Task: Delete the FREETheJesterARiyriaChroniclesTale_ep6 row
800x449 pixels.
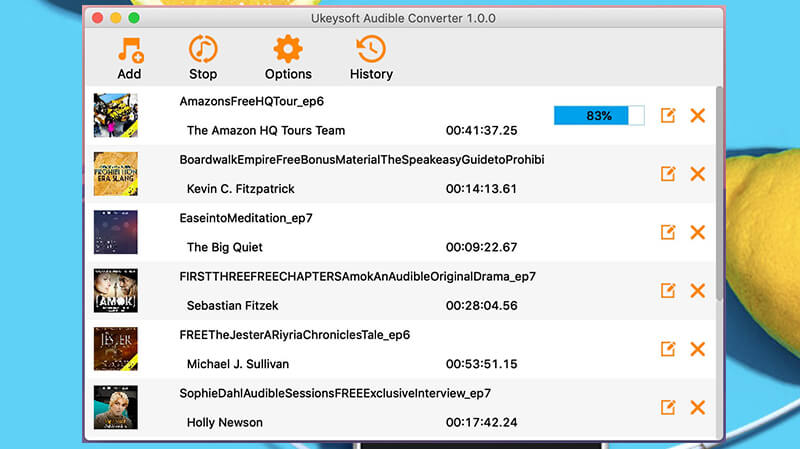Action: pos(697,349)
